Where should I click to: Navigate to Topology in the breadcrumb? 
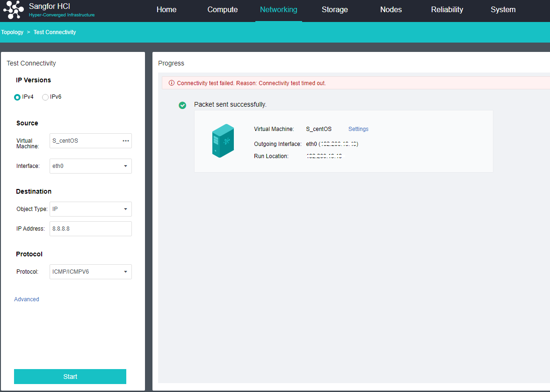[x=12, y=32]
